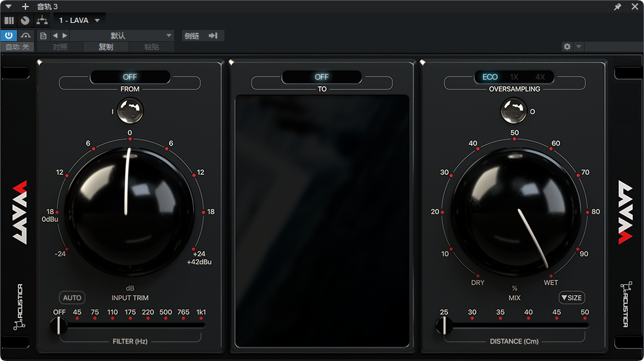Viewport: 644px width, 361px height.
Task: Click the right LAVA logo
Action: coord(626,212)
